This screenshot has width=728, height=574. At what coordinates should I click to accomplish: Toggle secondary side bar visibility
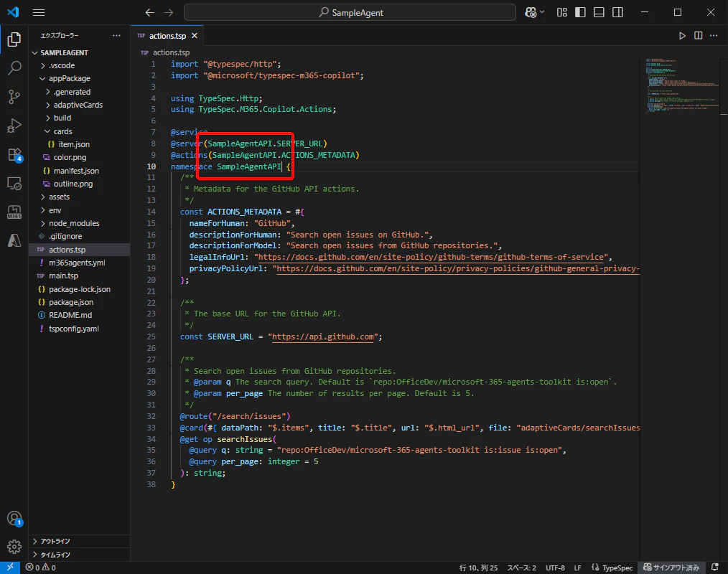pyautogui.click(x=617, y=12)
